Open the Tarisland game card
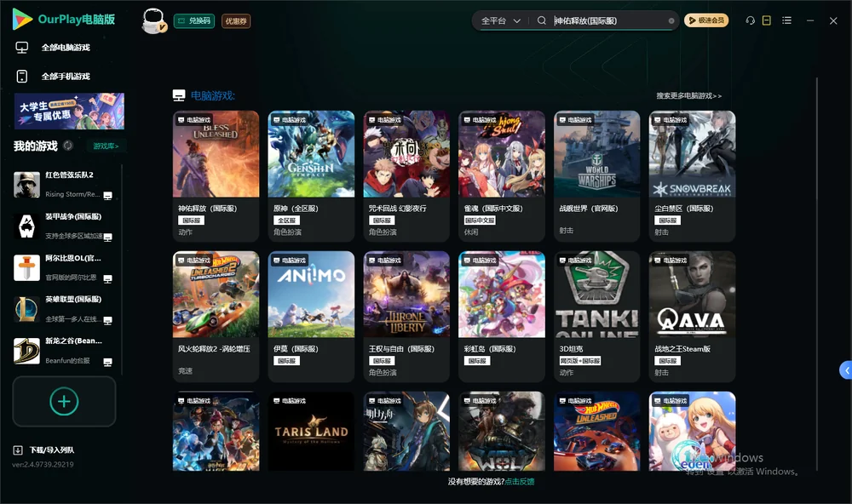Screen dimensions: 852x504 pos(311,432)
